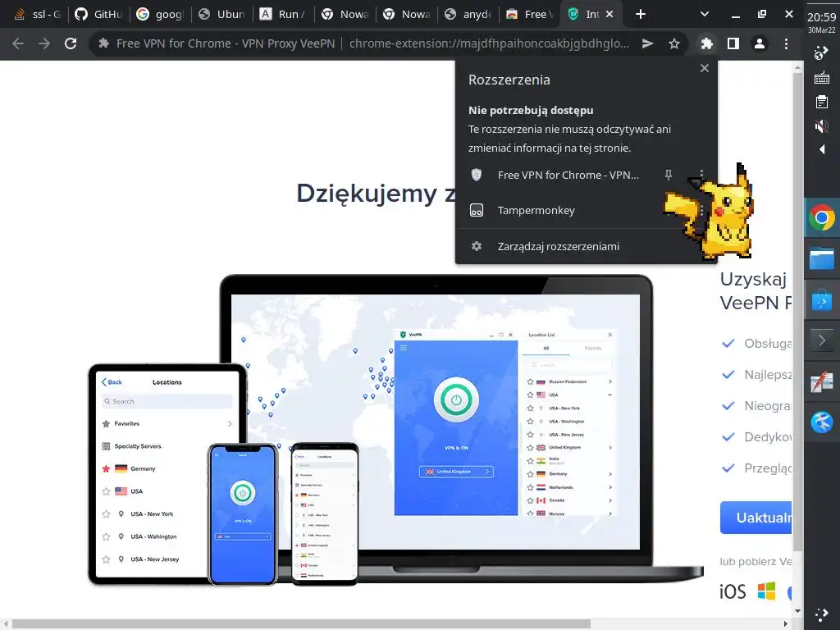Click the vertical page scrollbar
The image size is (840, 630).
797,313
